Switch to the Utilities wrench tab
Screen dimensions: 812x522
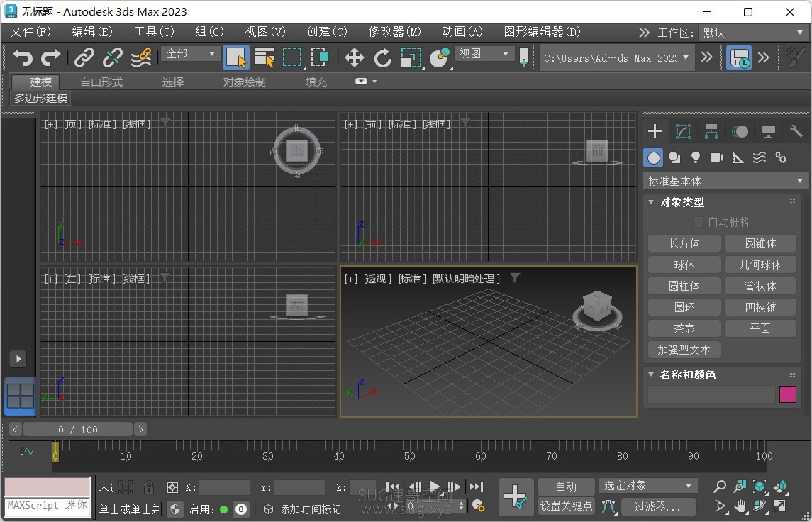796,131
